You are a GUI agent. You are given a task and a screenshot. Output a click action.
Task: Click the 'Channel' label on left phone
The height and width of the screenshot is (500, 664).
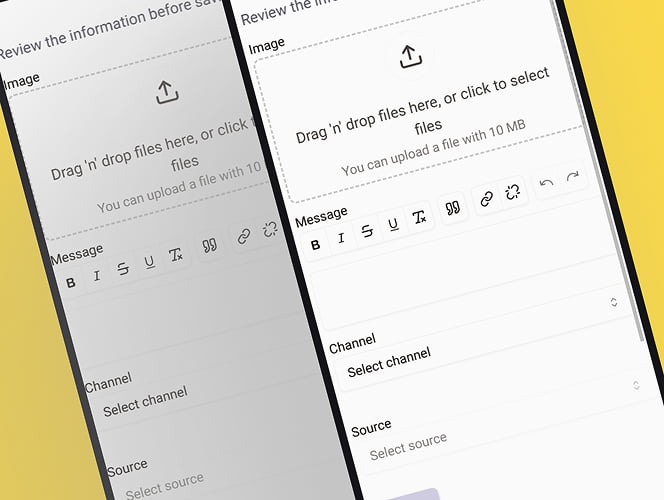tap(108, 383)
